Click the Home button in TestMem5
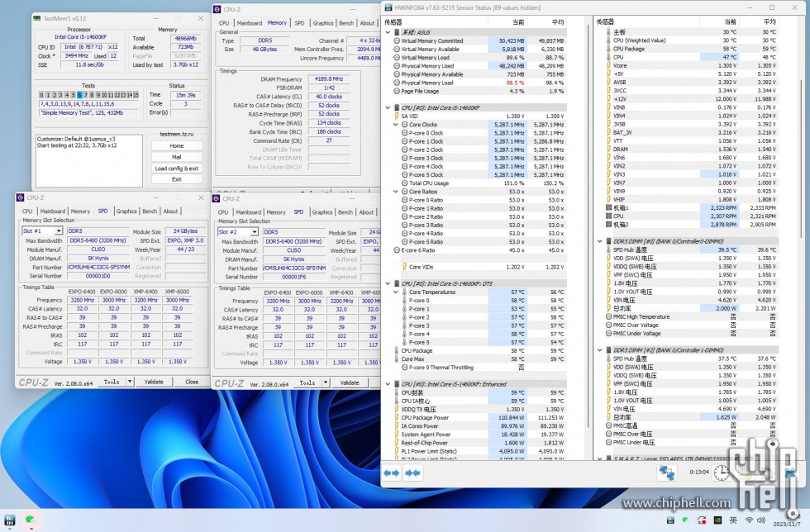The height and width of the screenshot is (532, 810). coord(177,145)
